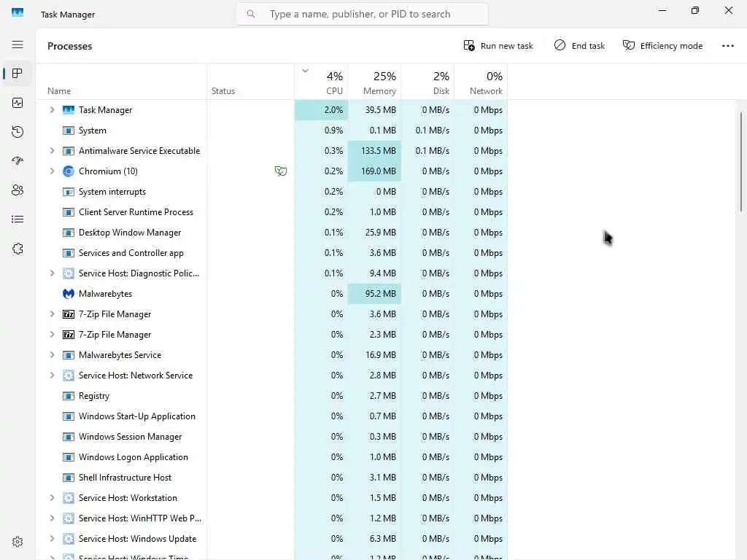The width and height of the screenshot is (747, 560).
Task: Click Task Manager's 2.0% CPU cell
Action: 321,110
